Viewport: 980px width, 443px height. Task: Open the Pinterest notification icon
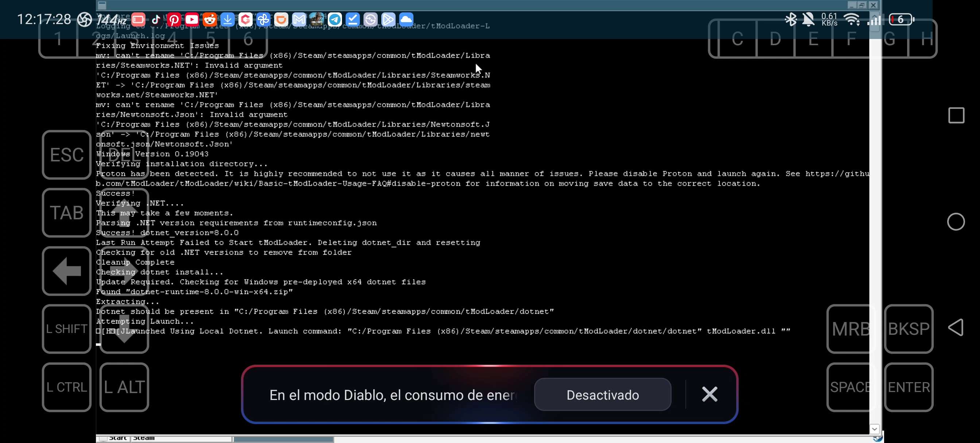174,19
